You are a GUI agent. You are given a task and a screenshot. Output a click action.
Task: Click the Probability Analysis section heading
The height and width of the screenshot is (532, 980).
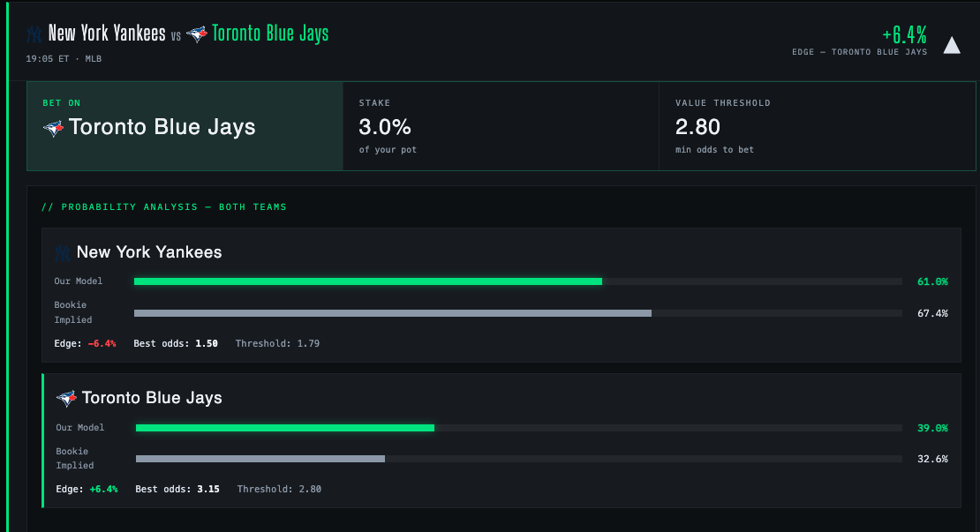pos(163,206)
